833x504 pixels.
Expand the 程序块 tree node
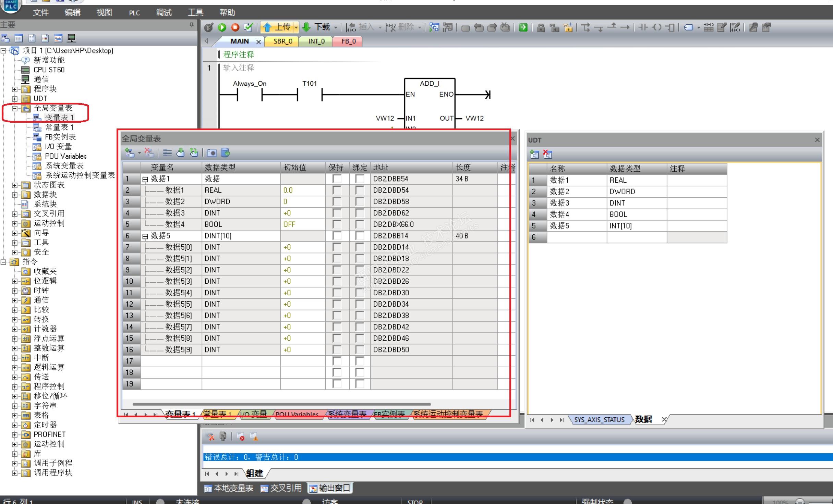[x=14, y=89]
